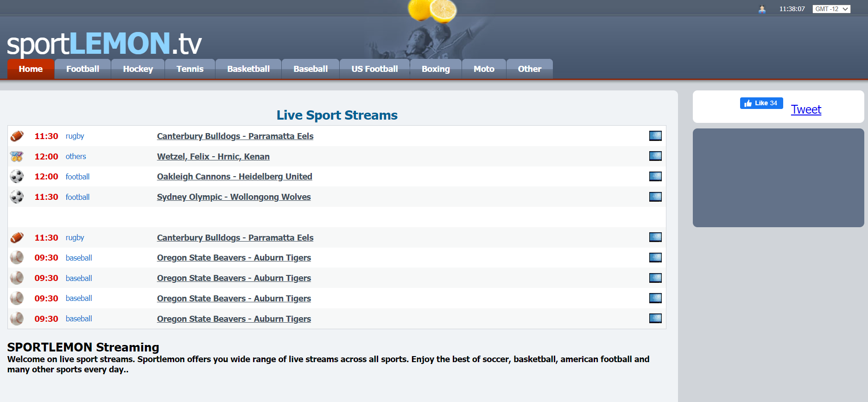Open the TV stream icon for Wetzel, Felix match
The image size is (868, 402).
click(x=655, y=156)
